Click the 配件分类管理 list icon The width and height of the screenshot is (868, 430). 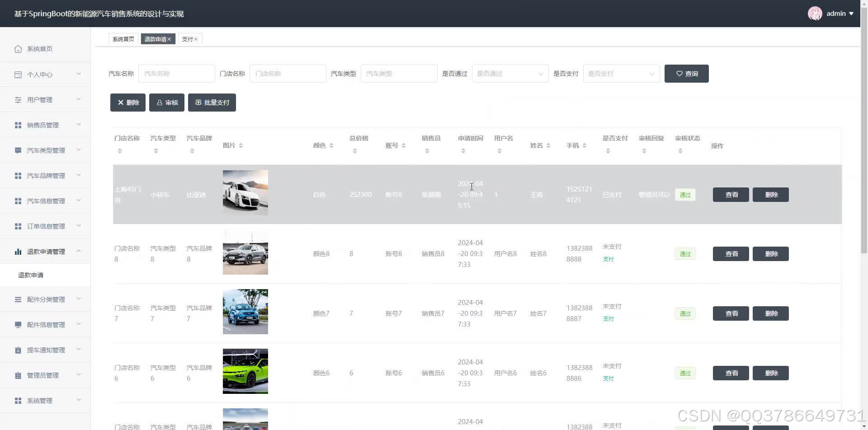click(18, 299)
